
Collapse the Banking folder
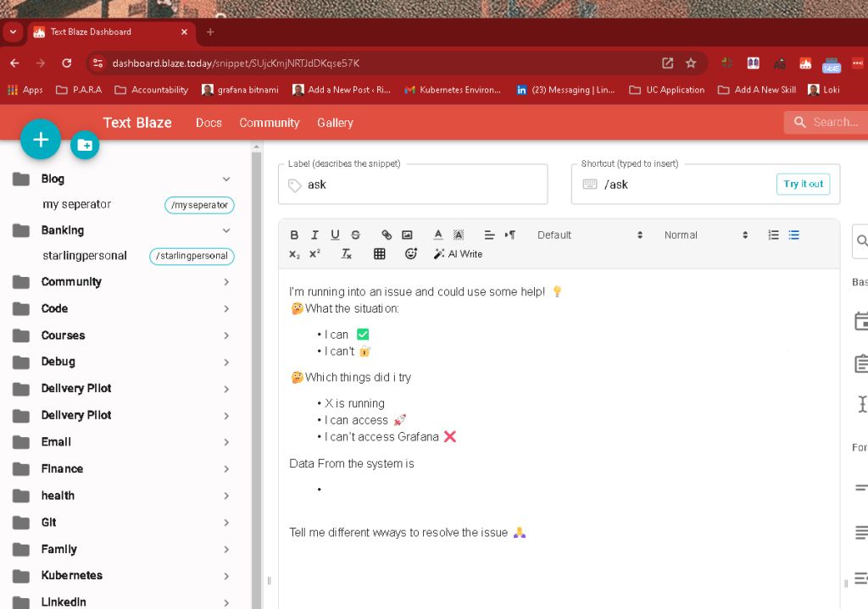coord(225,230)
